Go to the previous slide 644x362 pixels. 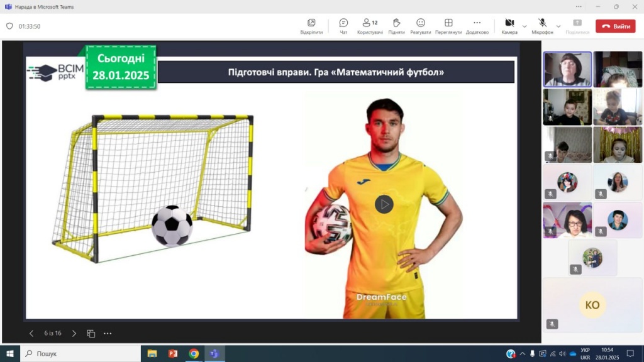[31, 333]
